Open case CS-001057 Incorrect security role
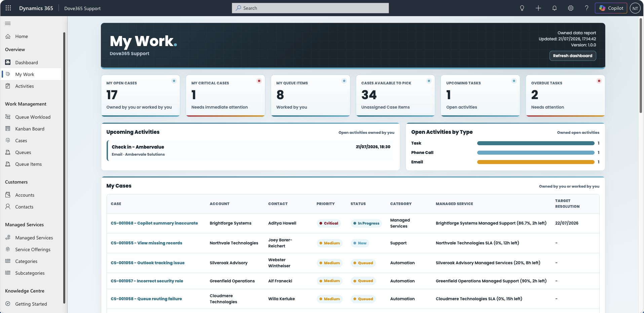 pyautogui.click(x=147, y=281)
